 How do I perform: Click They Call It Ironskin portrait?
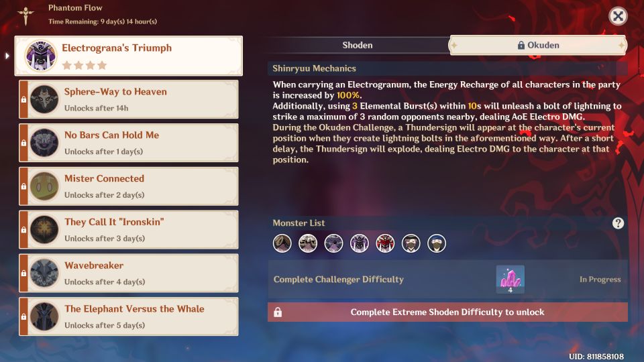pyautogui.click(x=44, y=230)
